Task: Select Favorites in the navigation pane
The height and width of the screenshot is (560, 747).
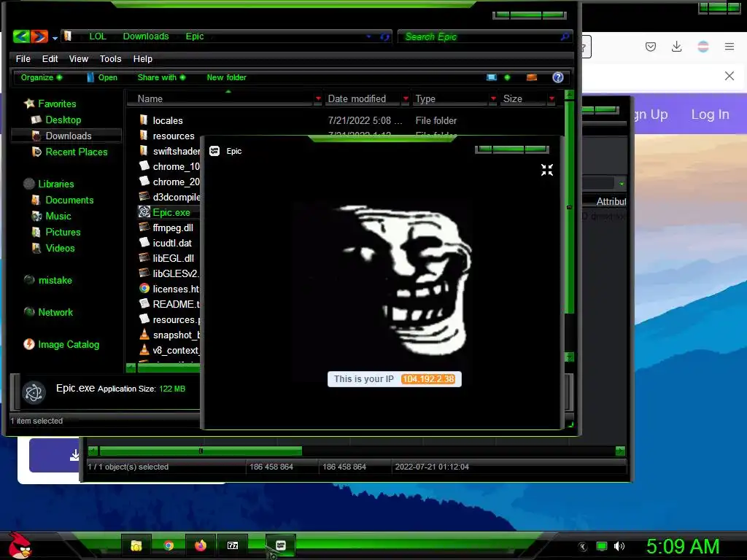Action: [57, 104]
